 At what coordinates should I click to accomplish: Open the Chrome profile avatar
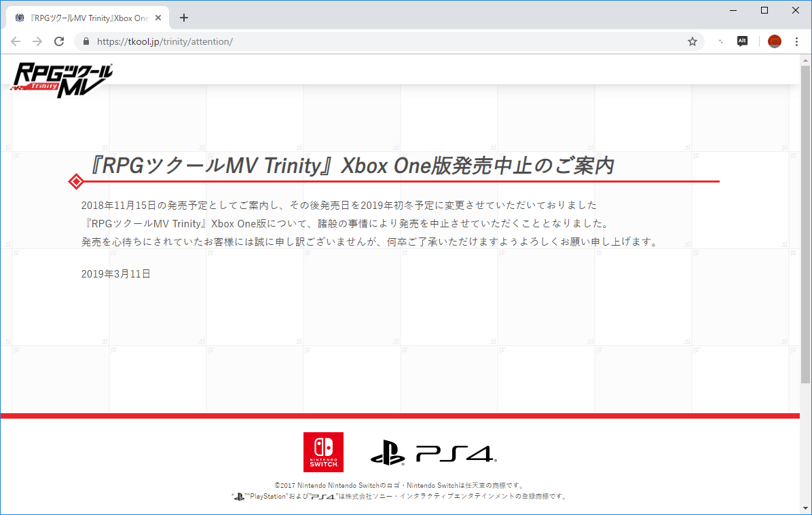point(774,41)
